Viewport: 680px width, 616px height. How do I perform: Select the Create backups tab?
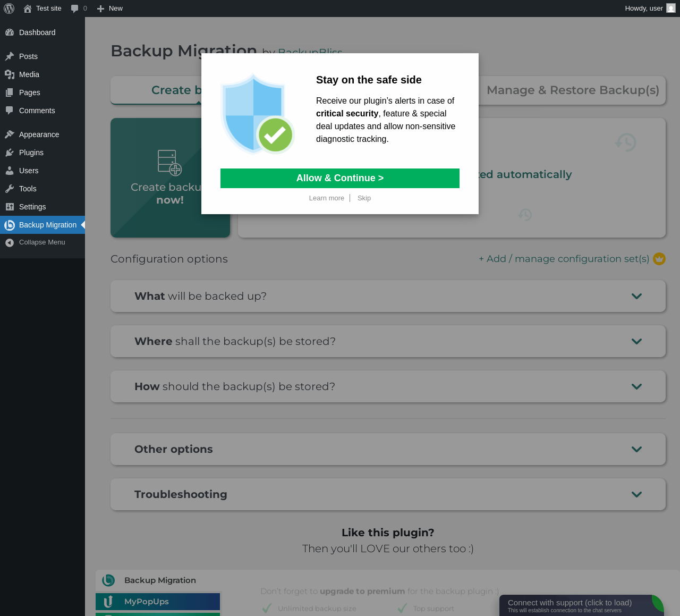[x=176, y=90]
